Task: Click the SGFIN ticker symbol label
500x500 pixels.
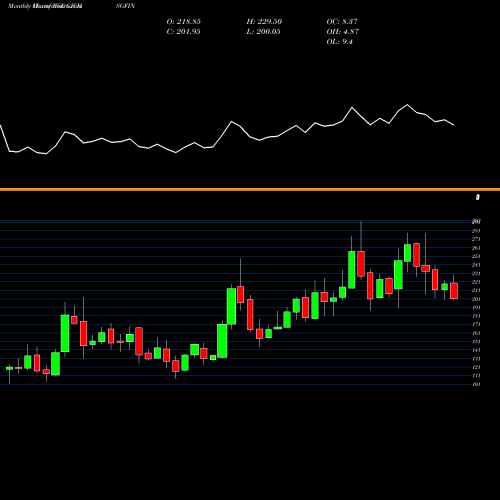Action: [126, 6]
